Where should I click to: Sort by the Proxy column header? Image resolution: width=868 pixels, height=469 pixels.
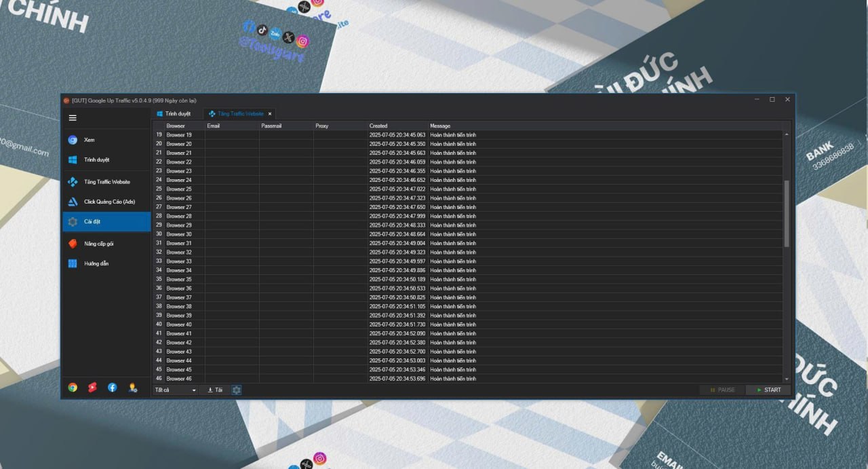tap(340, 126)
